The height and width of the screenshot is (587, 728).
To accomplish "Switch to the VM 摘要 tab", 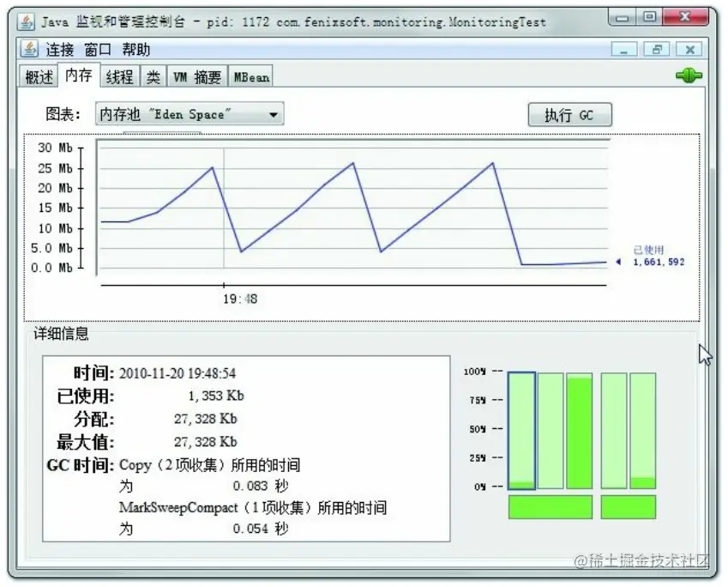I will 197,76.
